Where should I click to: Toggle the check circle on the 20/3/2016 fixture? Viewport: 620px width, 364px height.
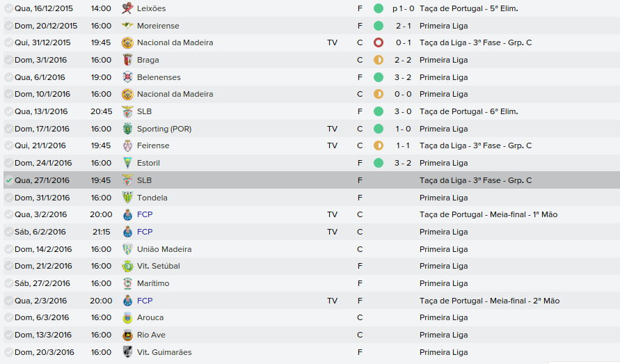click(x=8, y=352)
